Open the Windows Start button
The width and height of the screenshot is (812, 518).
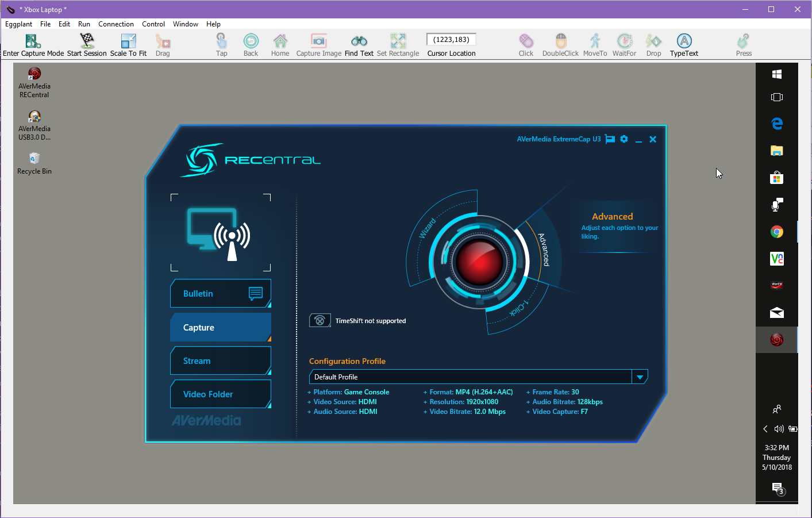(x=777, y=74)
